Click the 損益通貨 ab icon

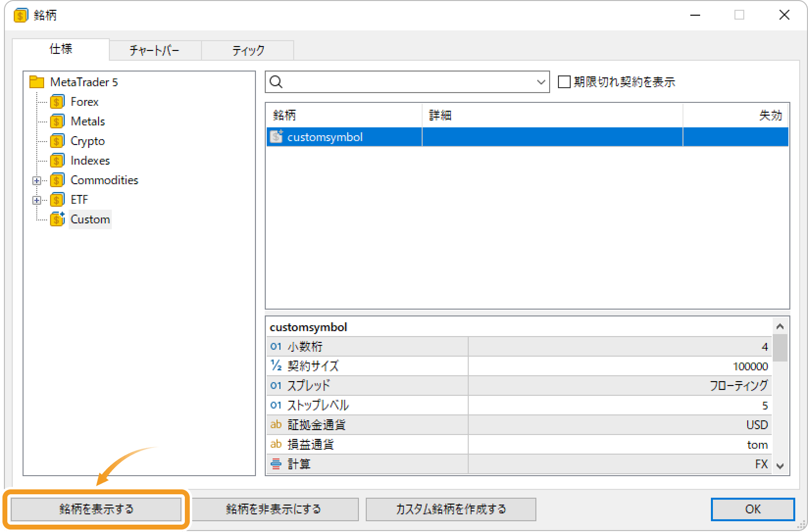click(x=276, y=444)
